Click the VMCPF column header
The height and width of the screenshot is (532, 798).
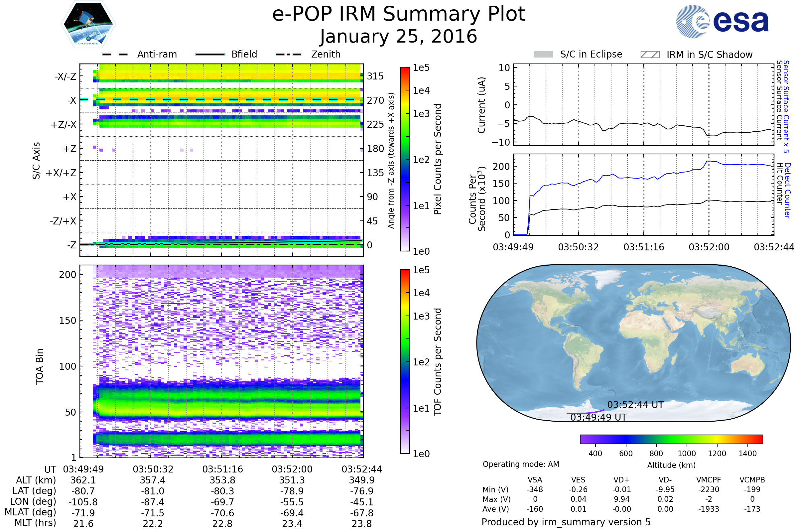pyautogui.click(x=709, y=480)
